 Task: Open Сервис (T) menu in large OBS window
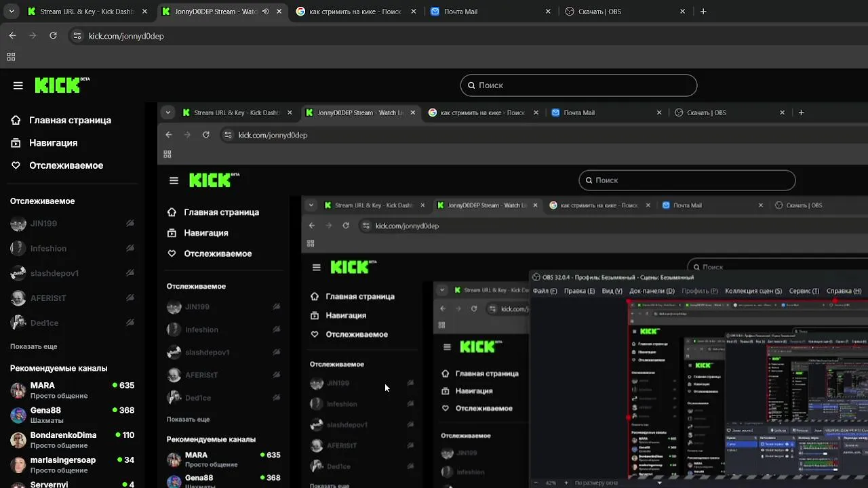(804, 291)
